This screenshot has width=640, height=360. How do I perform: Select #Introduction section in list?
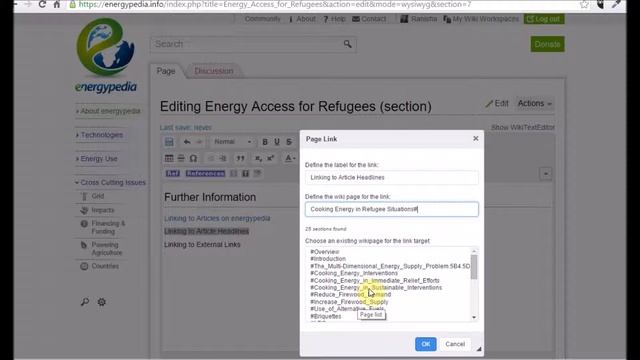328,259
